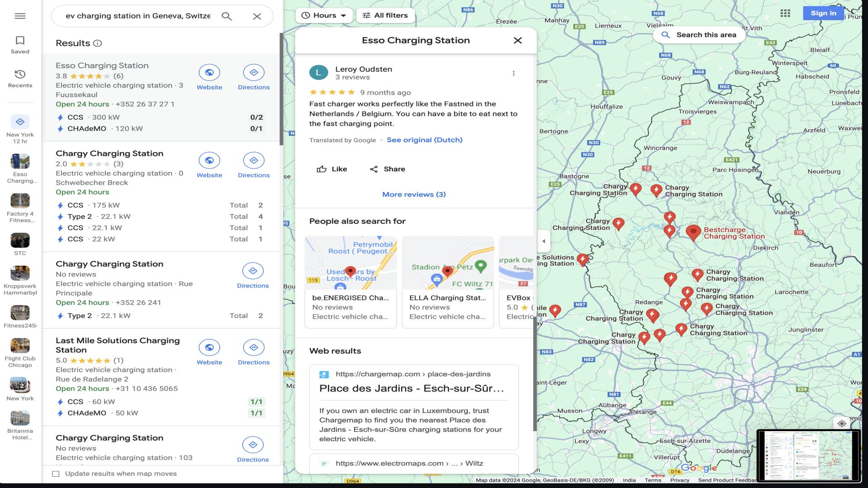
Task: Center the map on your location
Action: coord(841,423)
